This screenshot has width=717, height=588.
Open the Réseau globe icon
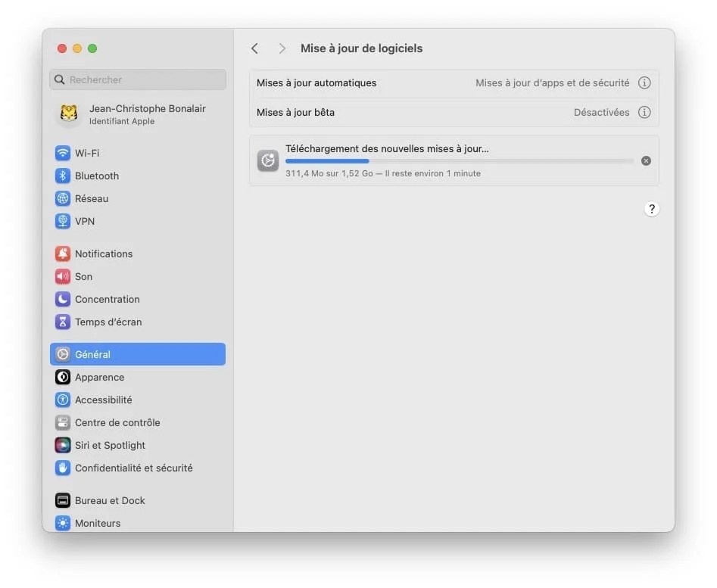(63, 198)
